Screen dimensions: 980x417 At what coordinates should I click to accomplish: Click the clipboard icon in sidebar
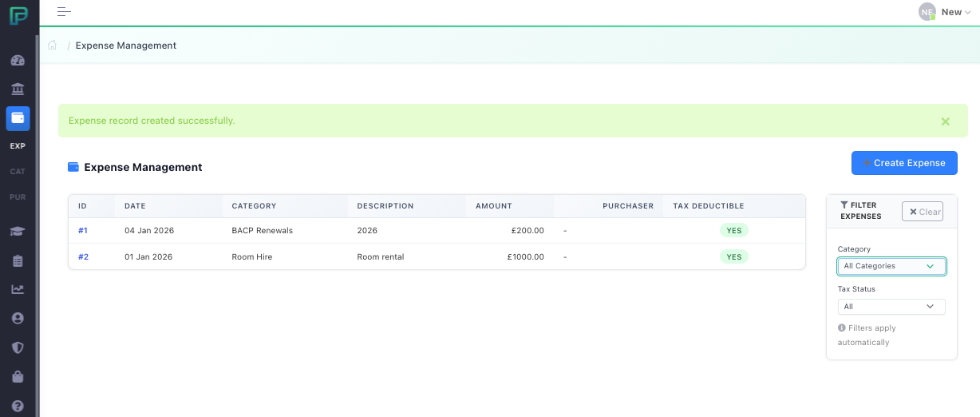point(18,260)
